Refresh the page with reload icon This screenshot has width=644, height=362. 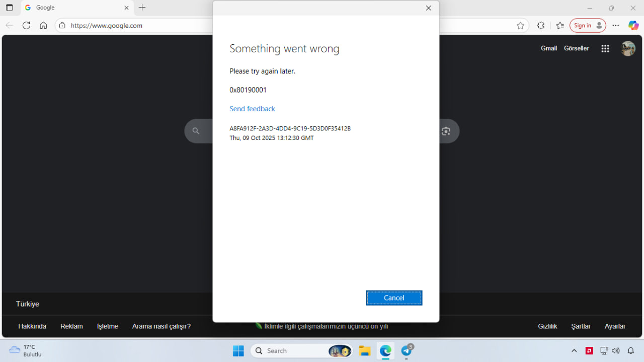[x=26, y=25]
